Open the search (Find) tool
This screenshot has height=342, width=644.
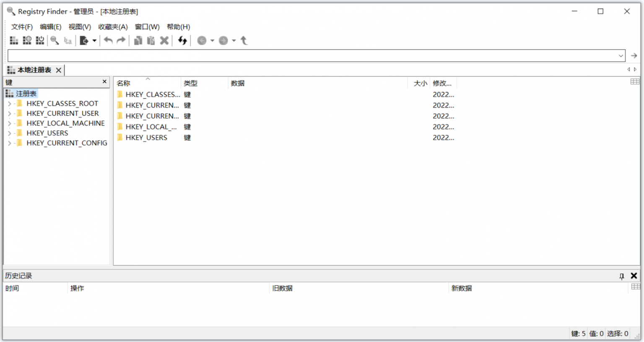54,40
